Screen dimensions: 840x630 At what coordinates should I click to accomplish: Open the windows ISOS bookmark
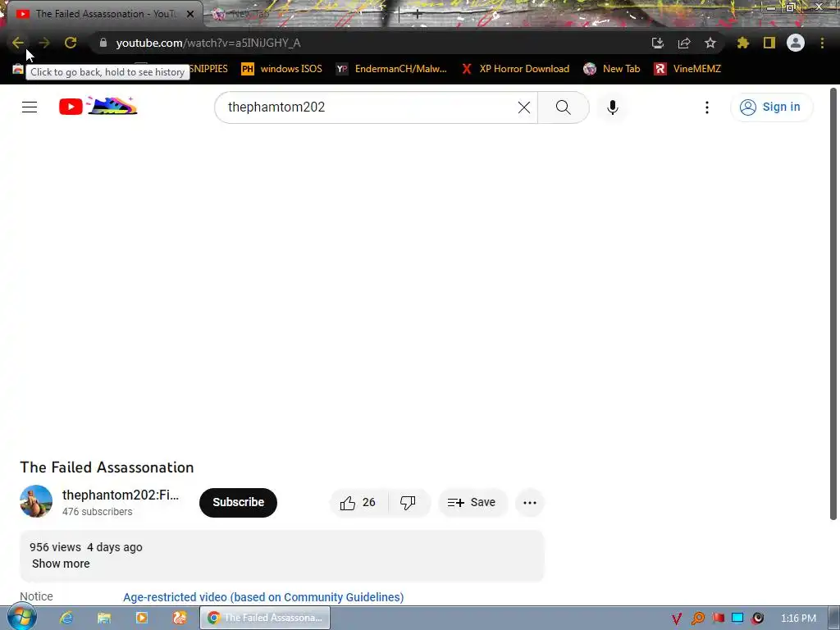282,69
